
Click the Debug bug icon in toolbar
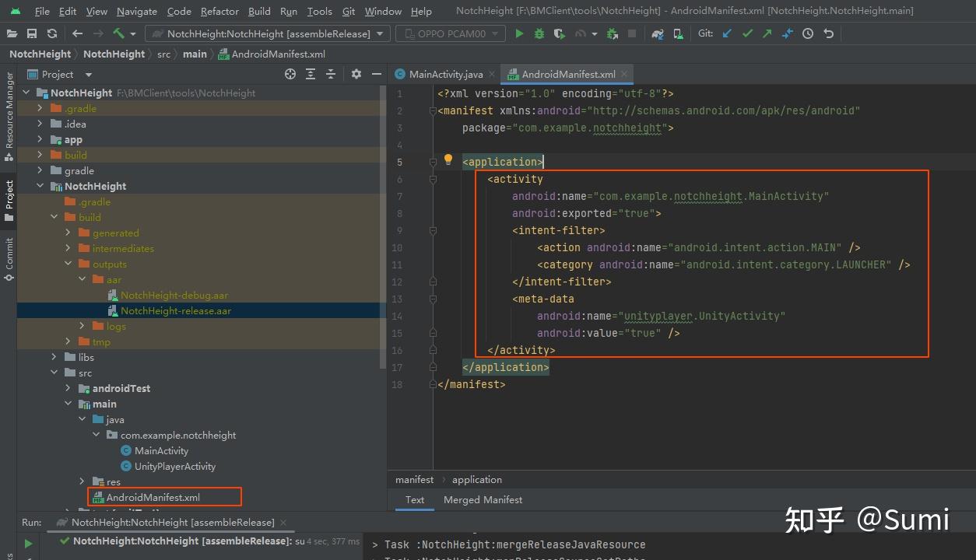[x=539, y=33]
